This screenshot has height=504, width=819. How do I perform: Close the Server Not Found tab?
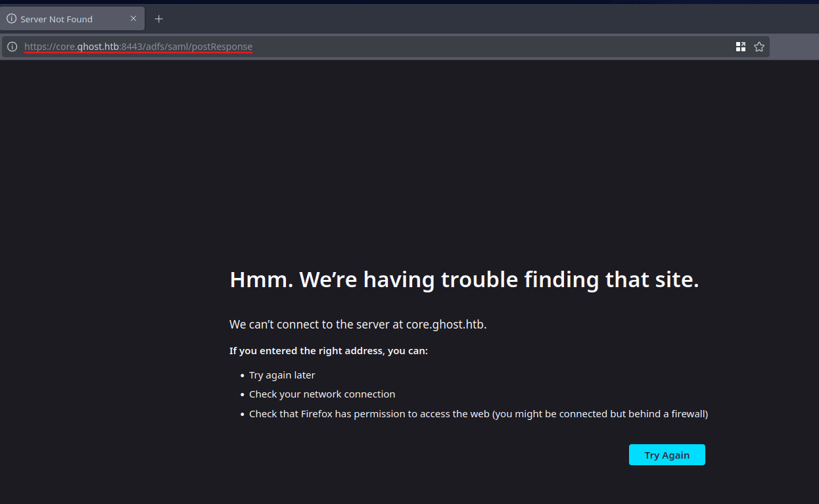133,19
